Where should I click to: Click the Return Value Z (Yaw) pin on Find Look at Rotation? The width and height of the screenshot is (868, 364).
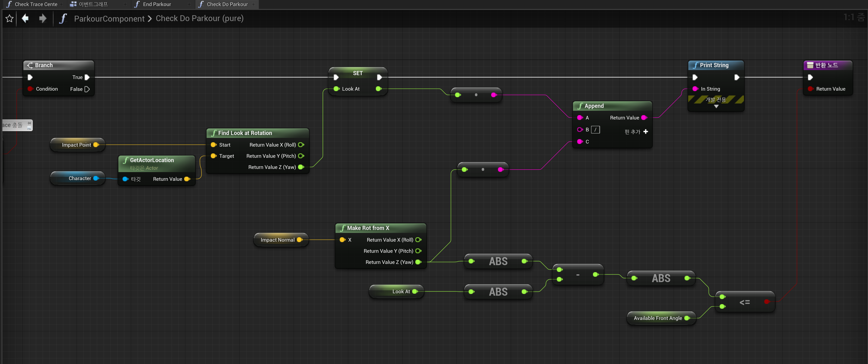pyautogui.click(x=301, y=167)
